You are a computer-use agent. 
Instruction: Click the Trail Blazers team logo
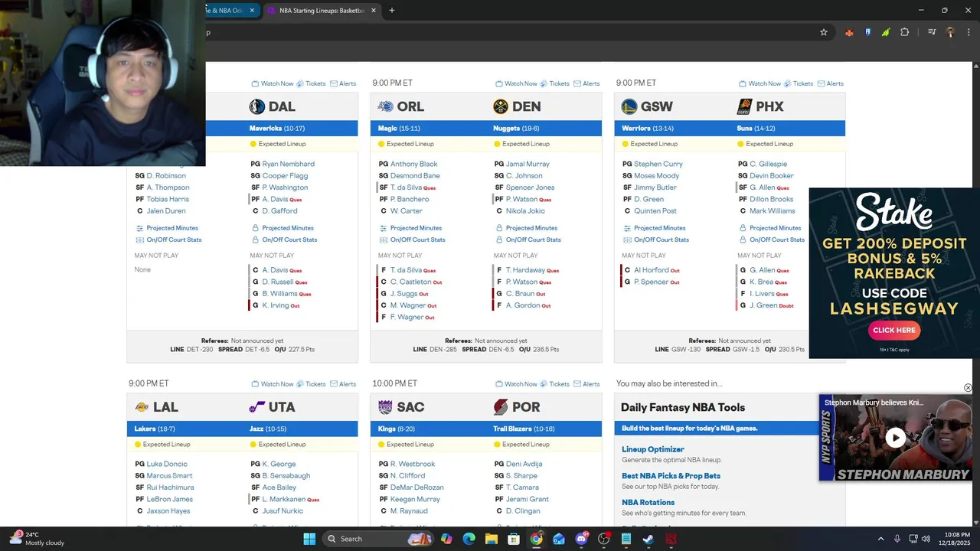[501, 407]
